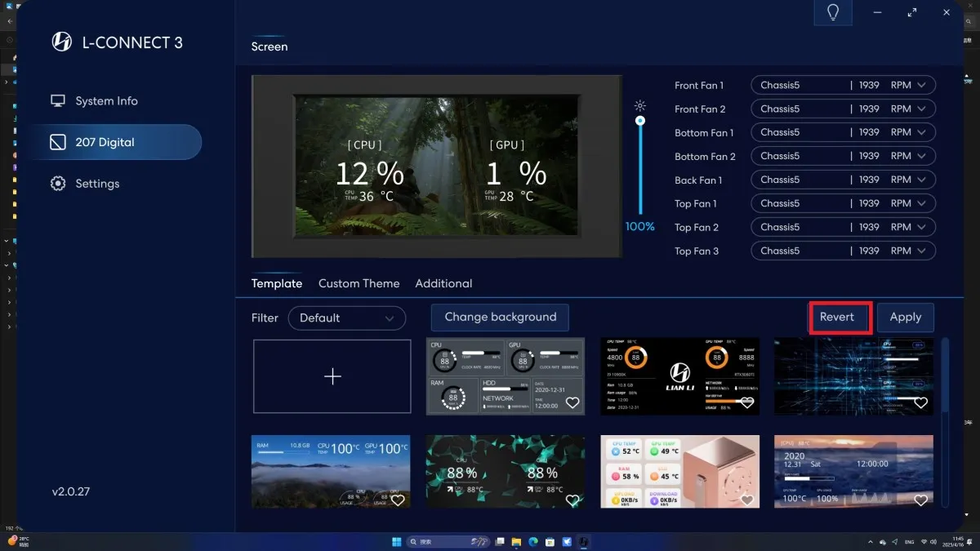
Task: Select the black Lian Li logo template
Action: (680, 376)
